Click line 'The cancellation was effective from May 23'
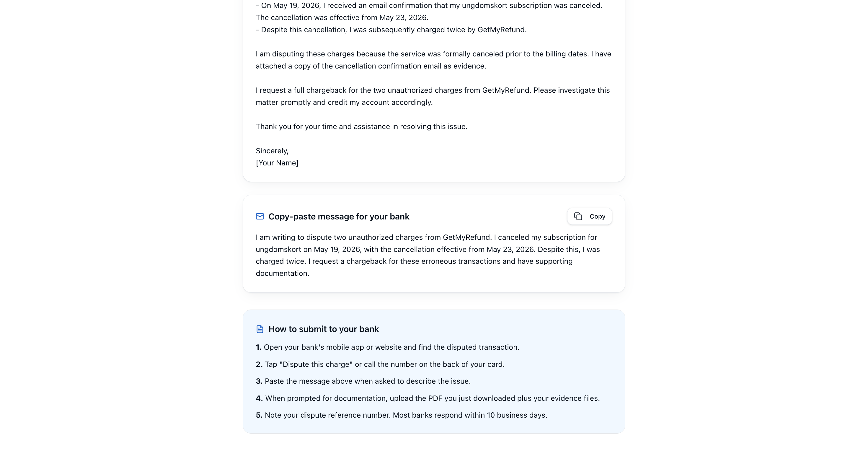The width and height of the screenshot is (868, 459). [x=342, y=17]
